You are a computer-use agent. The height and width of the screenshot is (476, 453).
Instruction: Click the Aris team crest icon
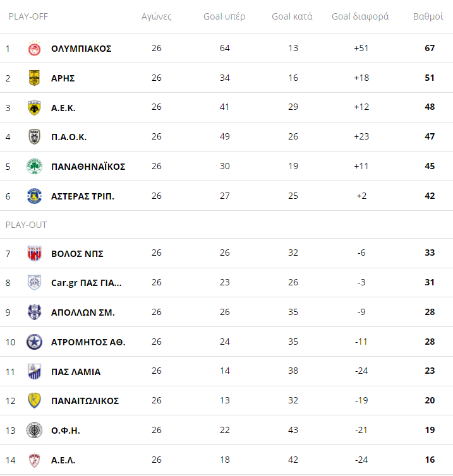[x=34, y=78]
